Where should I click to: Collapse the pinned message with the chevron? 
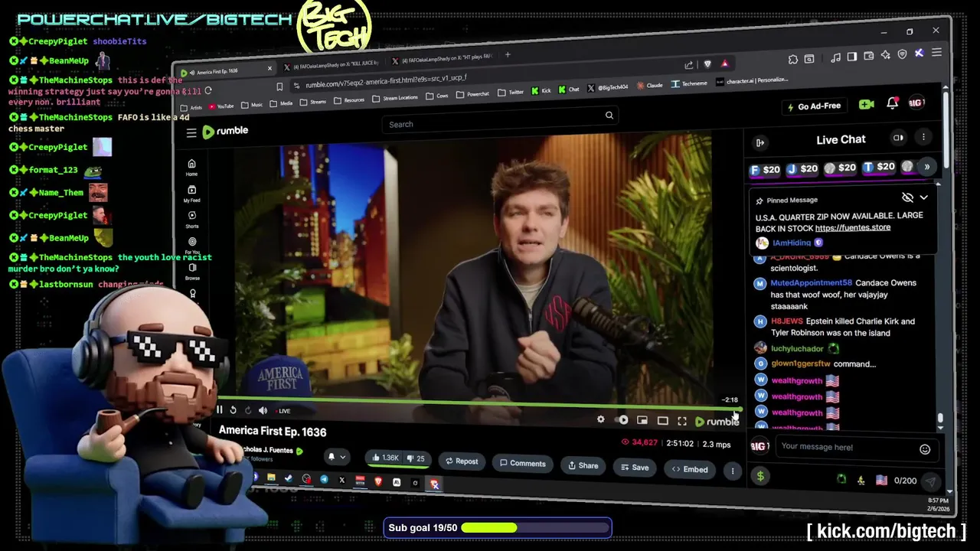point(924,197)
